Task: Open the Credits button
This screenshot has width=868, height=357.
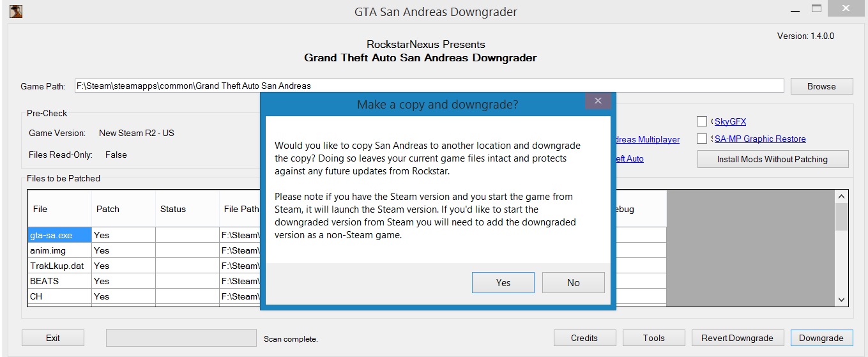Action: point(584,338)
